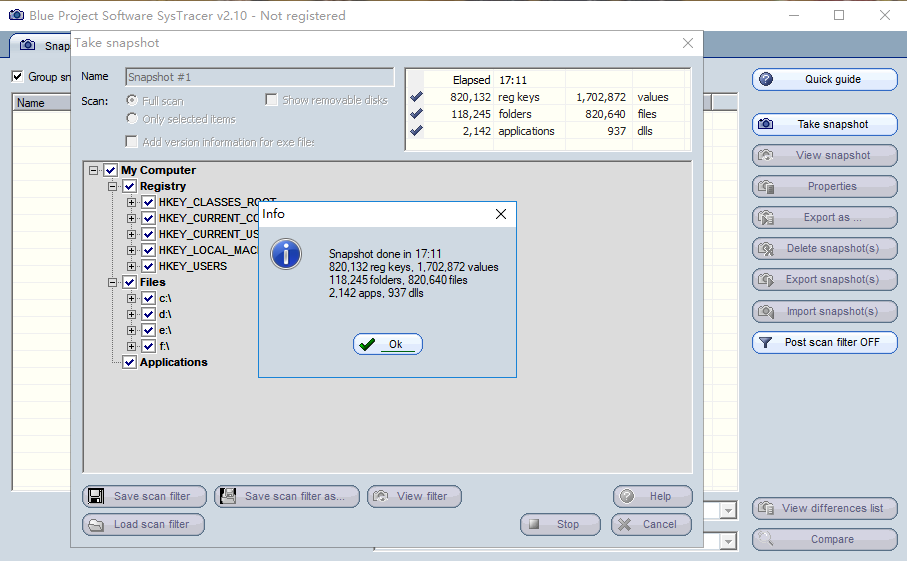The image size is (907, 561).
Task: Uncheck the Registry checkbox
Action: pyautogui.click(x=130, y=186)
